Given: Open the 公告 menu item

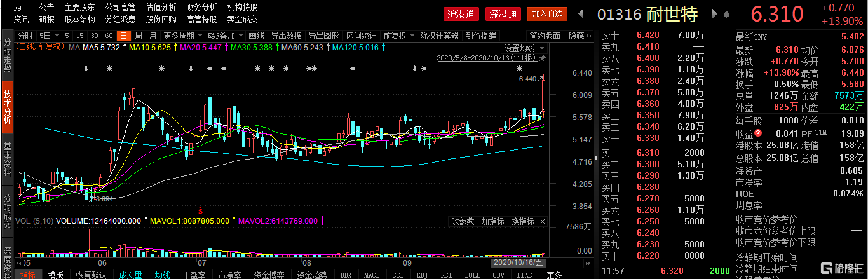Looking at the screenshot, I should pos(46,7).
